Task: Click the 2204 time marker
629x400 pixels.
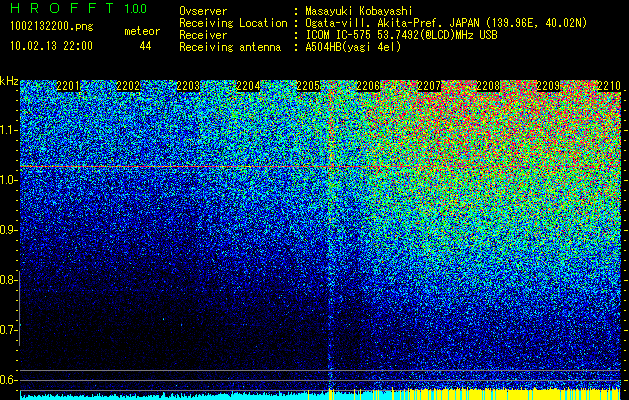Action: 248,86
